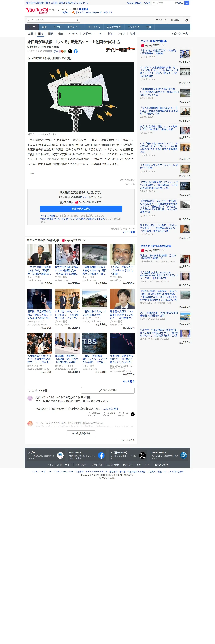Image resolution: width=215 pixels, height=644 pixels.
Task: Click ログイン link in header
Action: (66, 12)
